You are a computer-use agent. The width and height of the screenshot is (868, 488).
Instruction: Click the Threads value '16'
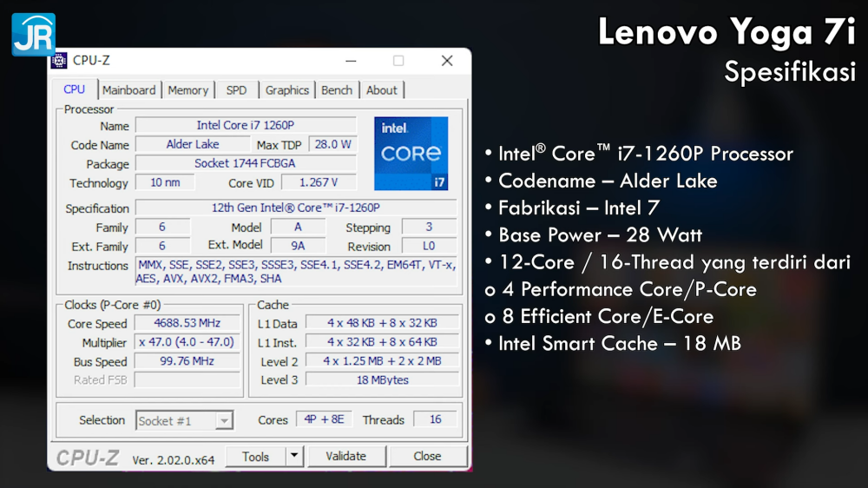436,419
